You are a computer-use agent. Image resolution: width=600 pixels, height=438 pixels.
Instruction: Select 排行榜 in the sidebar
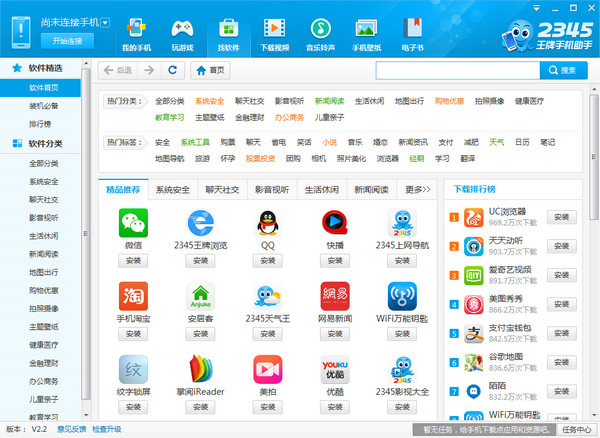pyautogui.click(x=40, y=124)
